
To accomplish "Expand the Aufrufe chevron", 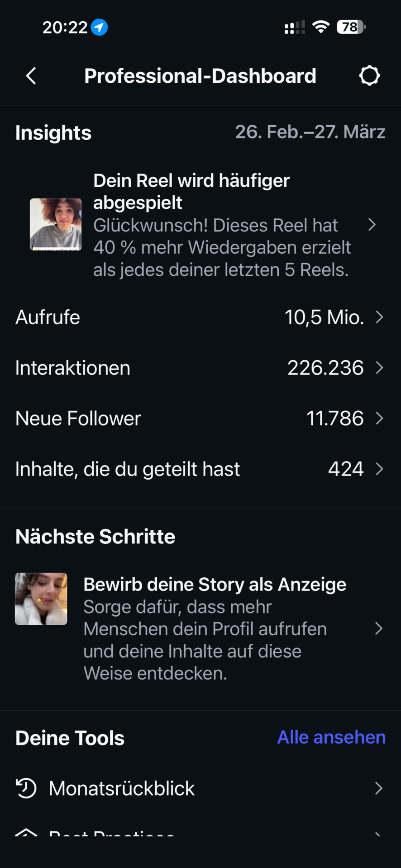I will (x=379, y=317).
